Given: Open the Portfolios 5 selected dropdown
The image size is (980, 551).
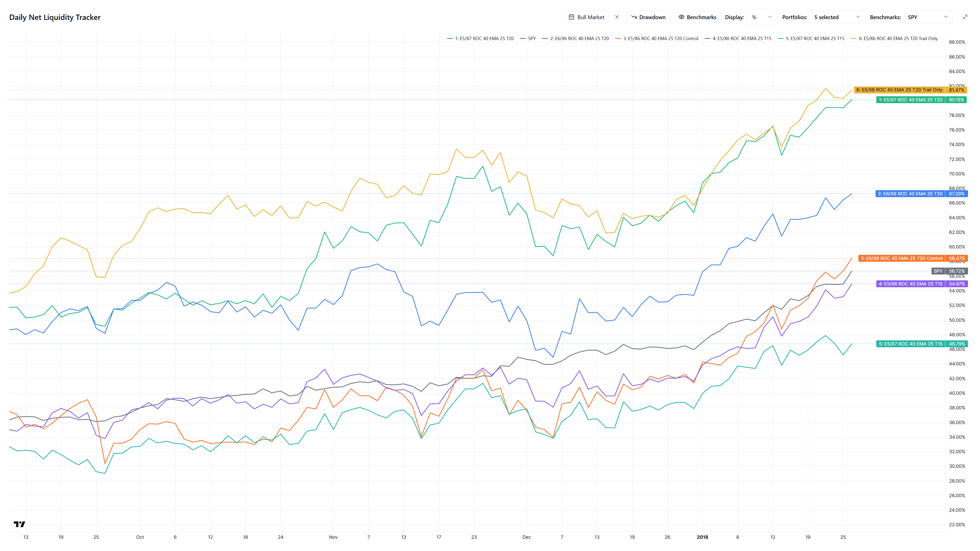Looking at the screenshot, I should pos(837,17).
